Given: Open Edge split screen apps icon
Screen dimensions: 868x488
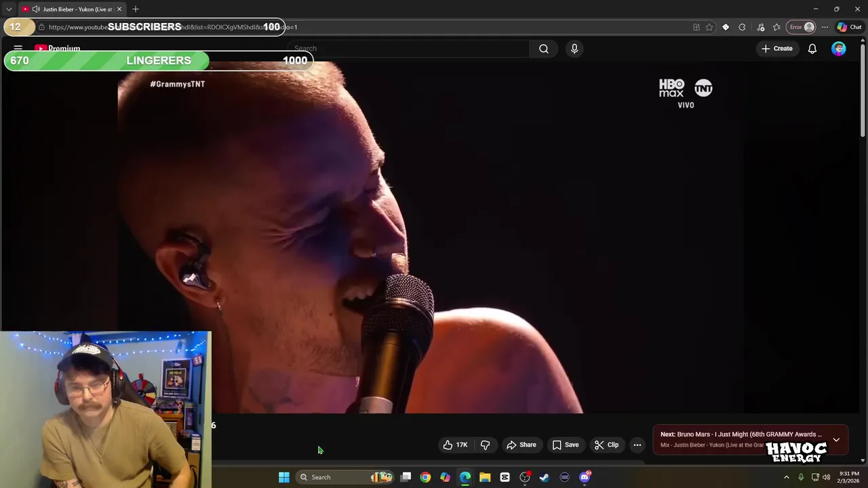Looking at the screenshot, I should 696,27.
